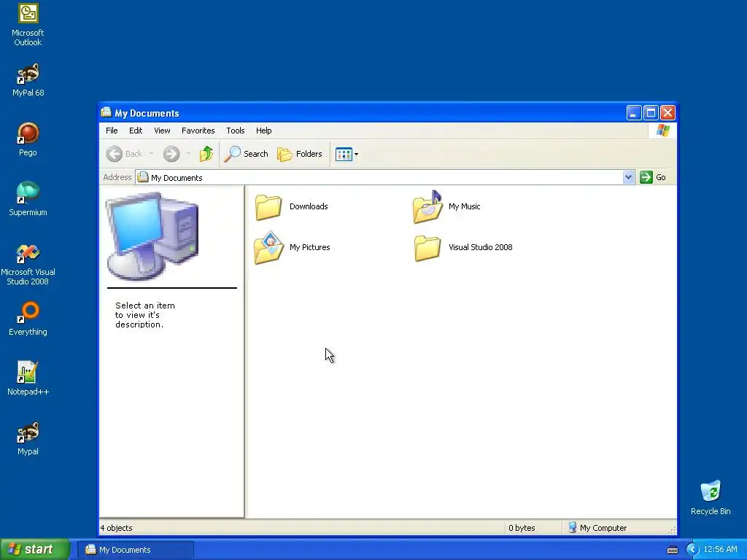747x560 pixels.
Task: Select the My Music folder
Action: pos(446,206)
